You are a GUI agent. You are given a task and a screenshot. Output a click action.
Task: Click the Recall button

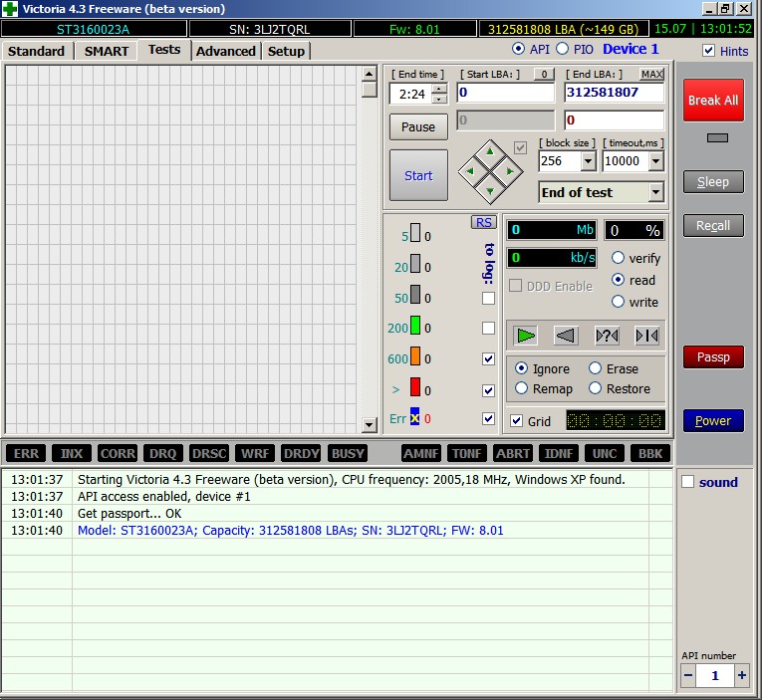pos(713,225)
